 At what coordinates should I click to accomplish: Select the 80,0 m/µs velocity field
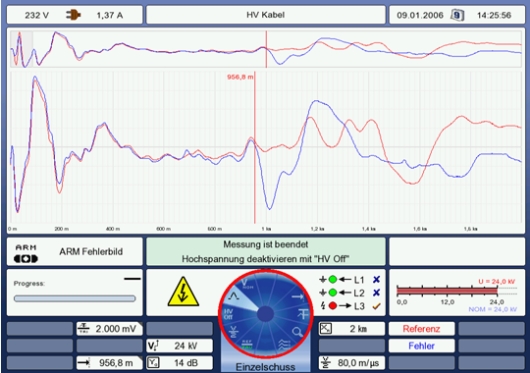tap(352, 363)
